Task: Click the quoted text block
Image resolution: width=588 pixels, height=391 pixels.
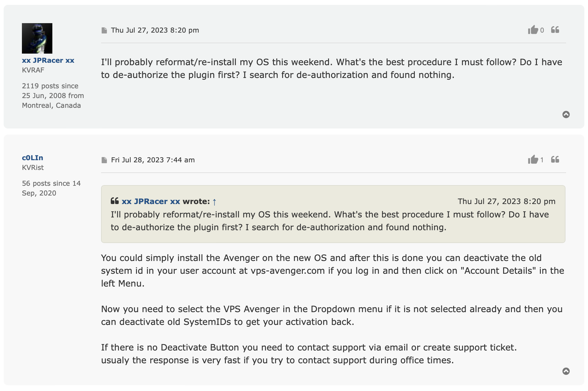Action: (x=330, y=221)
